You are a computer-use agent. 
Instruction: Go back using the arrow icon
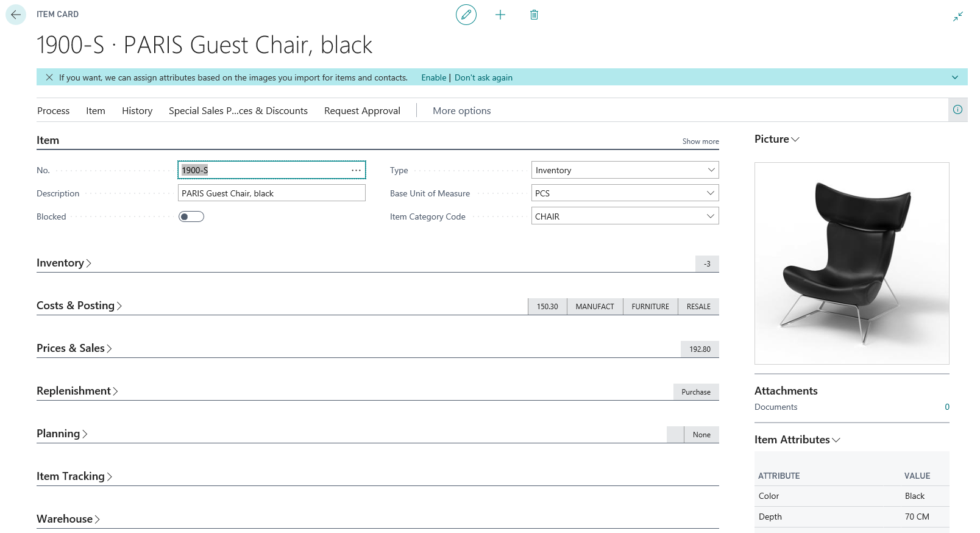click(x=16, y=15)
